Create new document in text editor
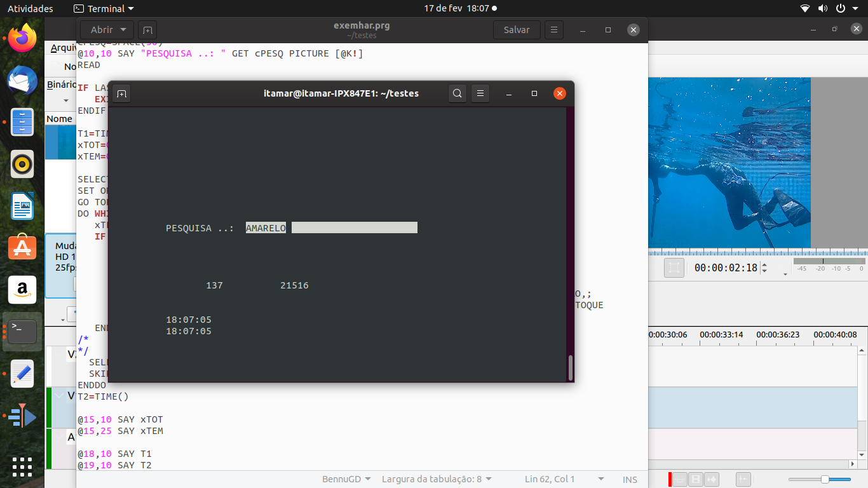The image size is (868, 488). point(147,30)
